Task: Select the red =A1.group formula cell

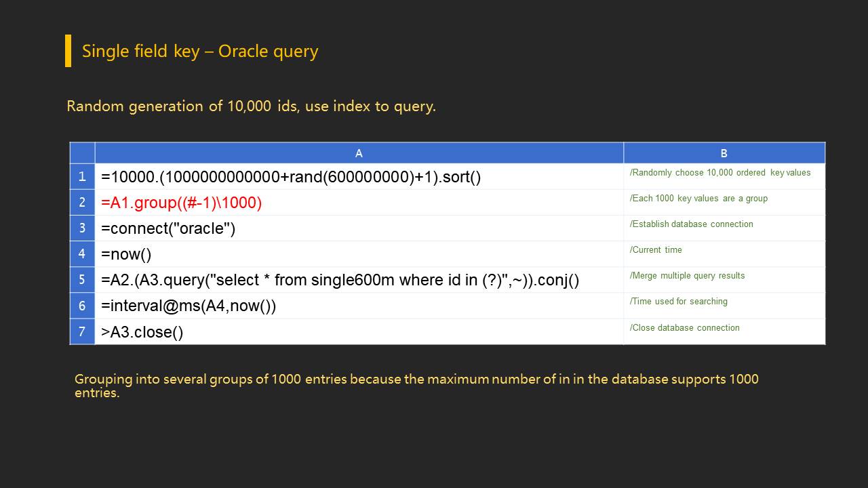Action: tap(182, 203)
